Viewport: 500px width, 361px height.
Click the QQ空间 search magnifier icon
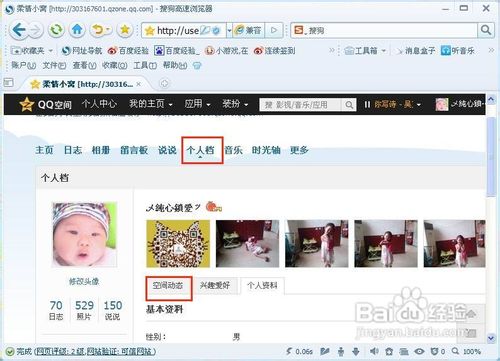tap(349, 105)
